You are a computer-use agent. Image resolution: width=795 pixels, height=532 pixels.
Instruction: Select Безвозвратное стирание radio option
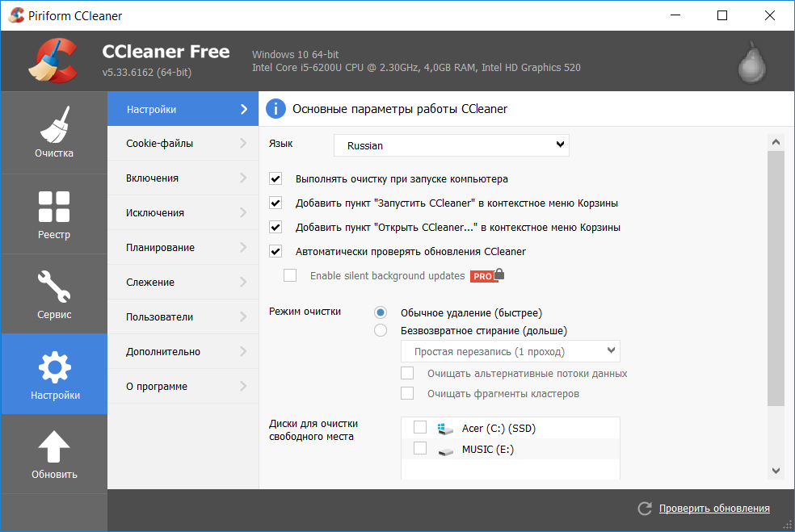pos(381,330)
